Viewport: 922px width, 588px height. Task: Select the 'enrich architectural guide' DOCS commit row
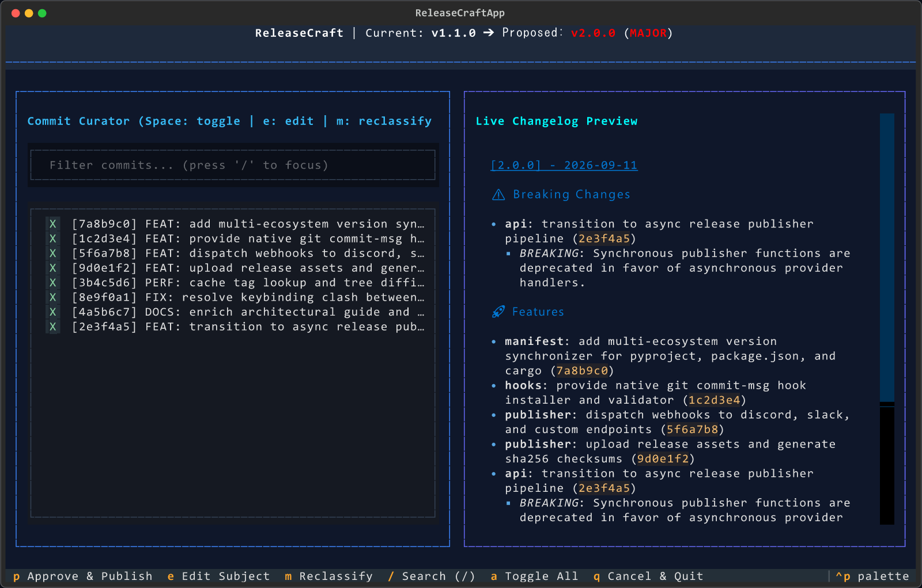[233, 312]
